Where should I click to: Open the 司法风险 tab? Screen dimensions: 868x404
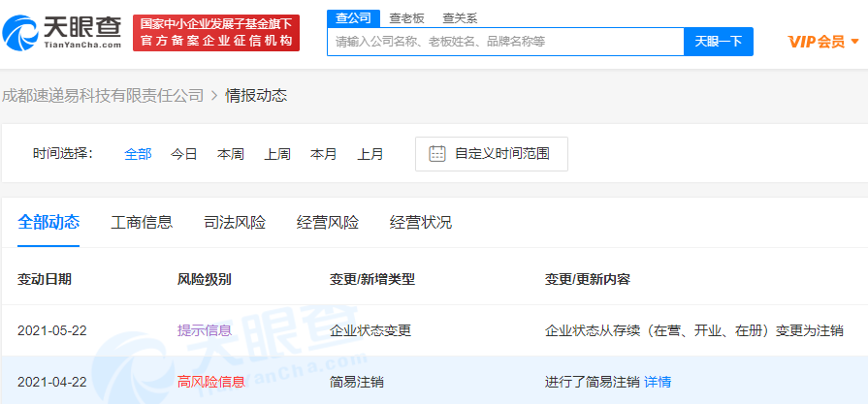coord(235,222)
